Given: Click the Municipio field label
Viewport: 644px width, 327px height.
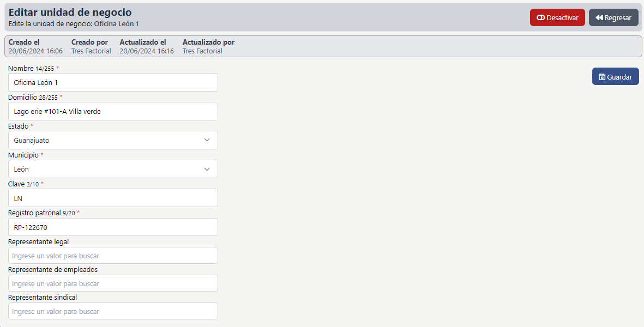Looking at the screenshot, I should (x=23, y=155).
